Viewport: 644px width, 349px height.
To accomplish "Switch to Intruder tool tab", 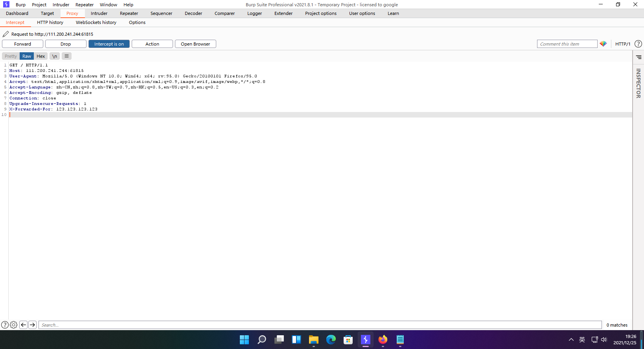I will (x=99, y=13).
